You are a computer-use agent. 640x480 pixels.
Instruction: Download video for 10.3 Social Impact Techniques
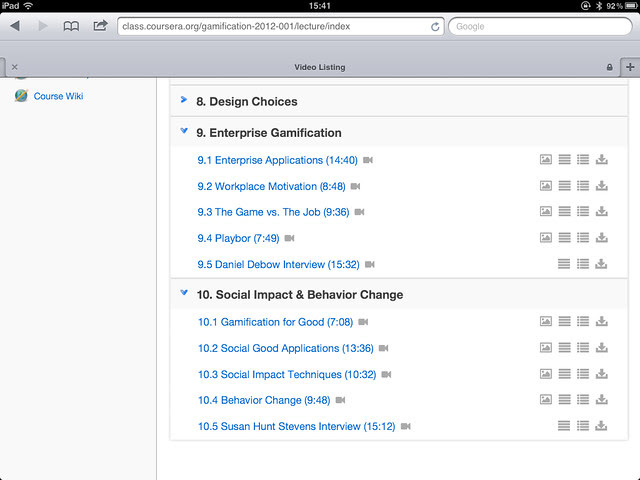click(601, 374)
